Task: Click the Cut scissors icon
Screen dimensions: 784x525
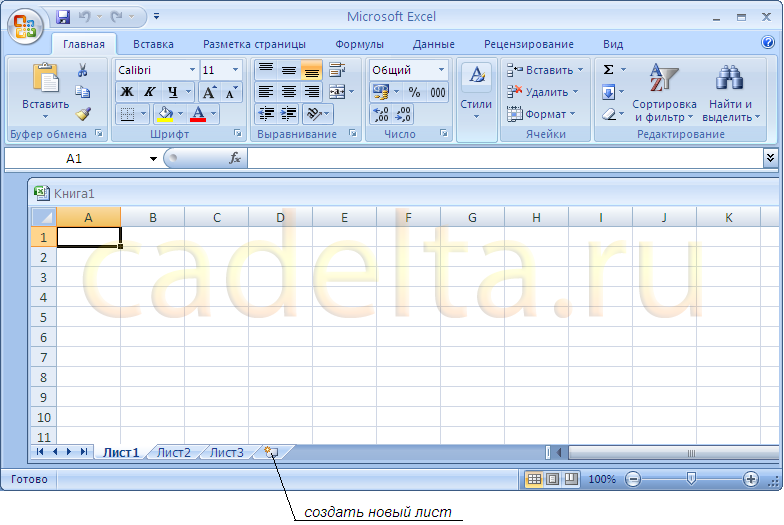Action: (x=82, y=70)
